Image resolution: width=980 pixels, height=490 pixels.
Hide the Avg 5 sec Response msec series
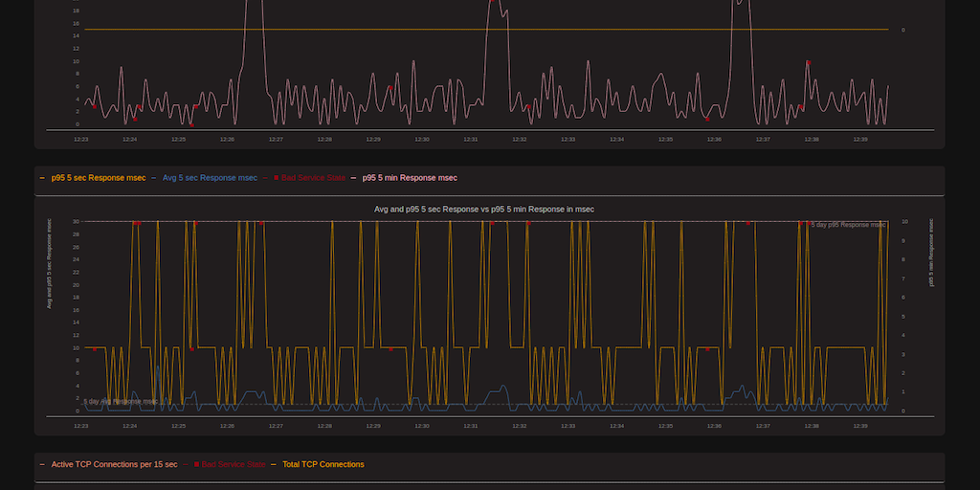(210, 178)
